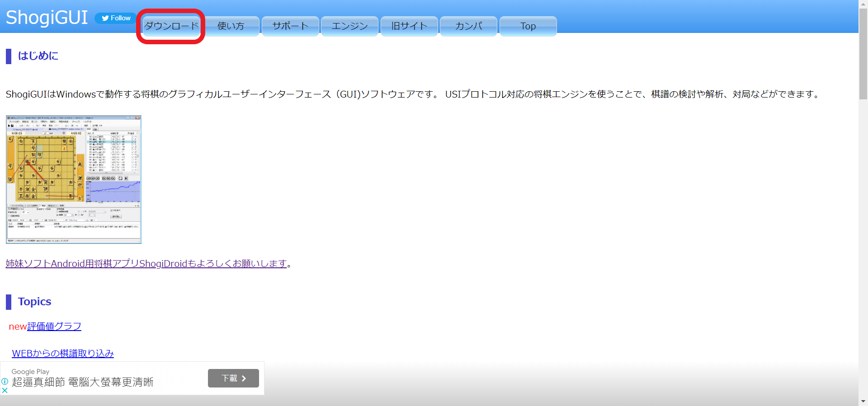Viewport: 868px width, 406px height.
Task: Open the エンジン tab
Action: (x=349, y=26)
